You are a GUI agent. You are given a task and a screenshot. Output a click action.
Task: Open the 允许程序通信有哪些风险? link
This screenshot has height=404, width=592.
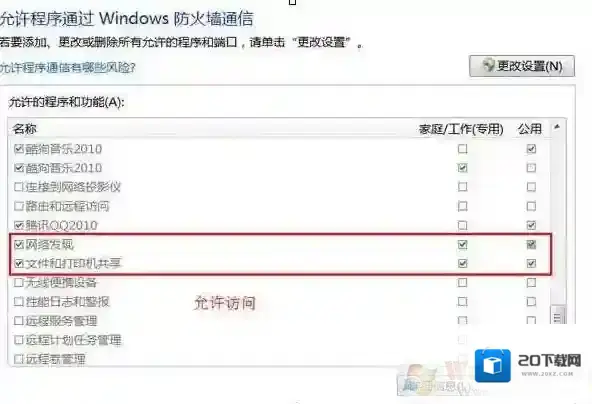coord(68,68)
